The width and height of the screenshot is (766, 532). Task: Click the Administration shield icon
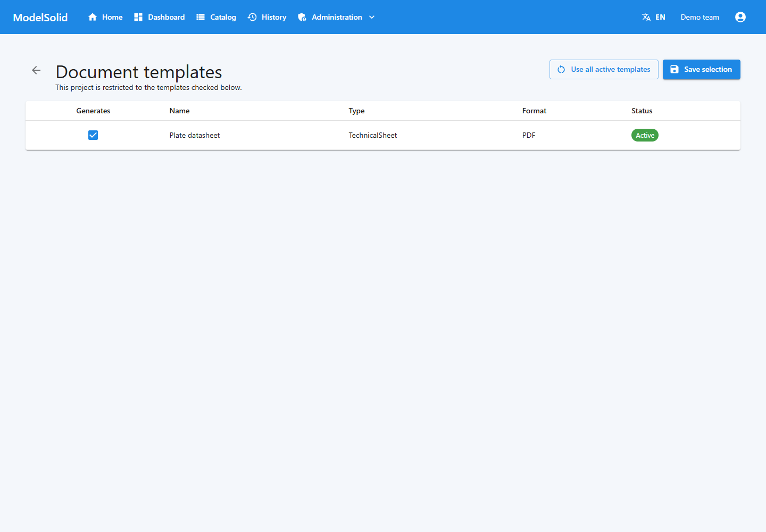pos(302,17)
